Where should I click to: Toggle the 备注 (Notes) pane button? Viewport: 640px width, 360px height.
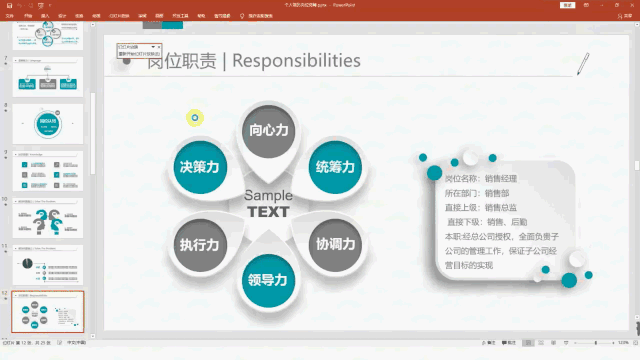pyautogui.click(x=489, y=343)
